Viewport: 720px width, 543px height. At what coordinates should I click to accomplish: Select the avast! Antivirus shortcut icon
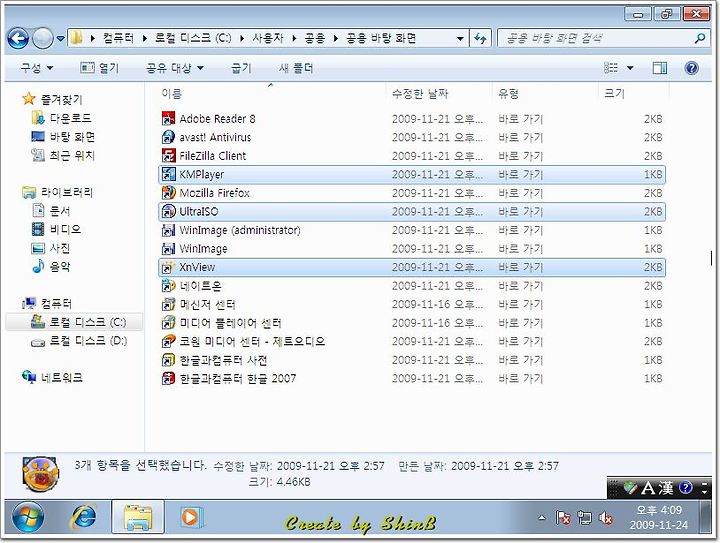[x=169, y=137]
